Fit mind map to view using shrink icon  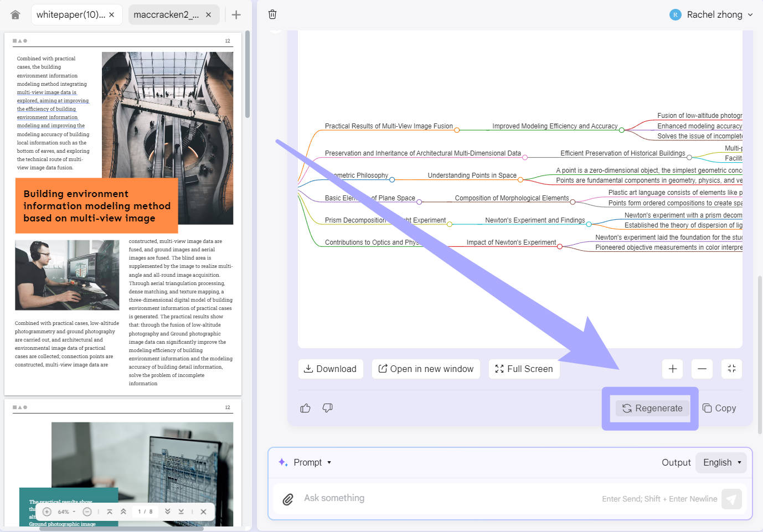click(x=731, y=369)
